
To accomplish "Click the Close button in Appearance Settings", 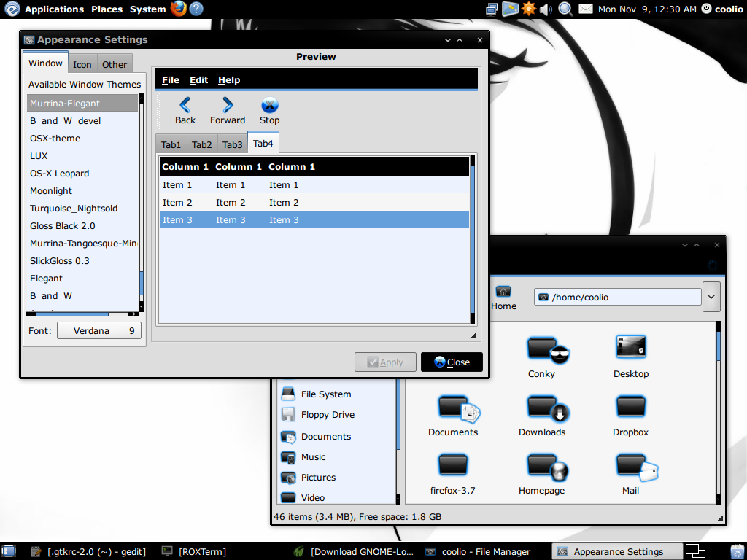I will pyautogui.click(x=452, y=362).
